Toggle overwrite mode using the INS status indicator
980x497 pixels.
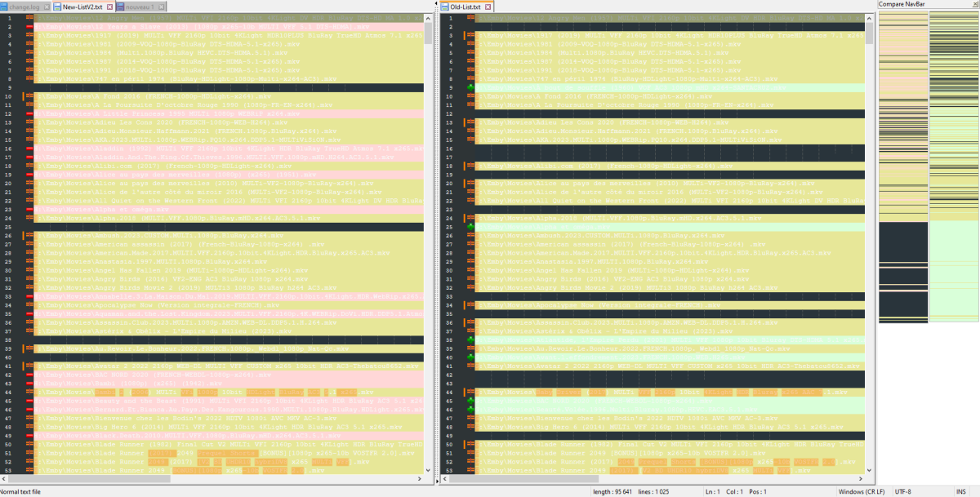point(960,491)
